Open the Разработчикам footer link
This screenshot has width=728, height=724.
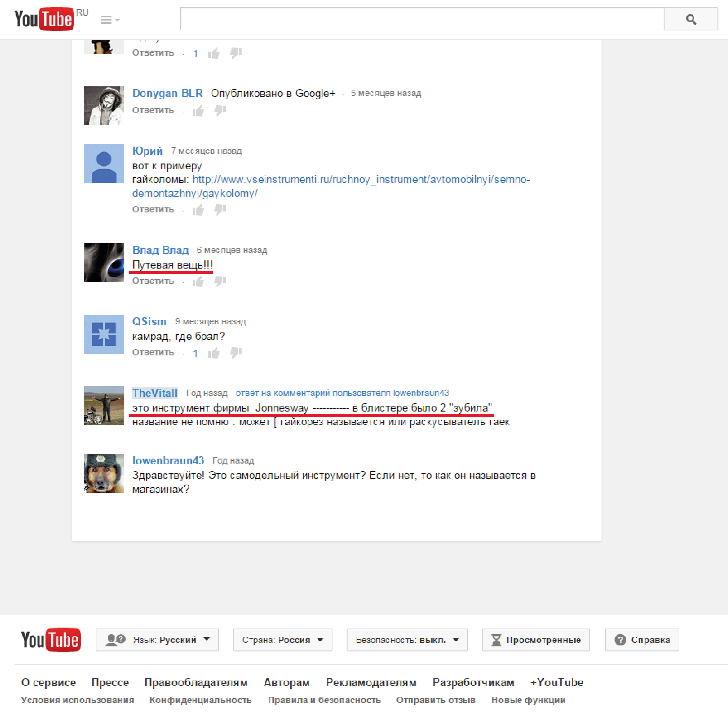coord(473,682)
